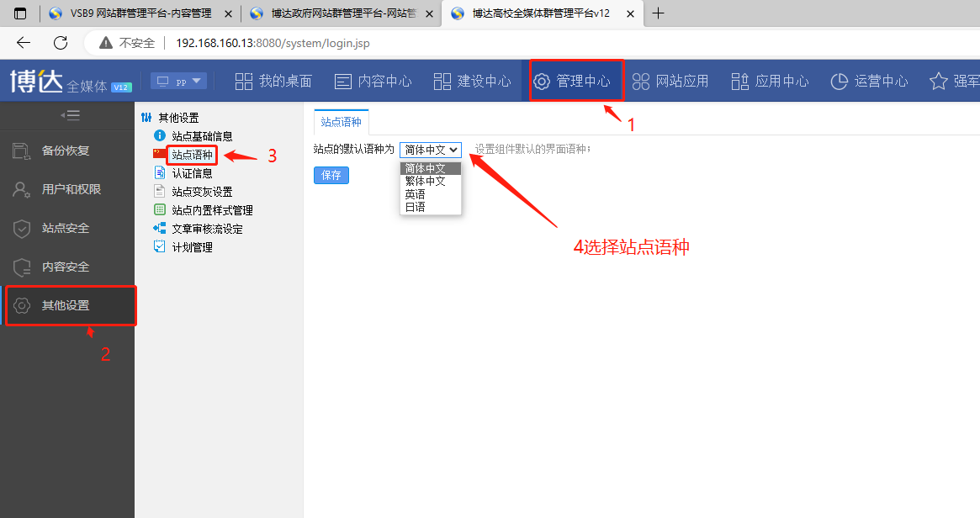Viewport: 980px width, 518px height.
Task: Open 我的桌面 in top navigation
Action: tap(273, 82)
